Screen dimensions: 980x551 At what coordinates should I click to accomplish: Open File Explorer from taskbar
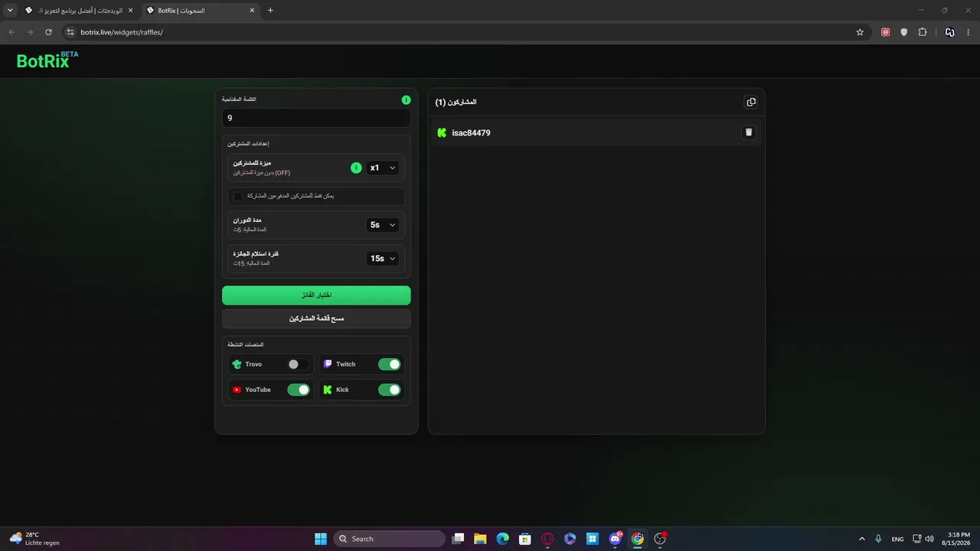(x=480, y=539)
